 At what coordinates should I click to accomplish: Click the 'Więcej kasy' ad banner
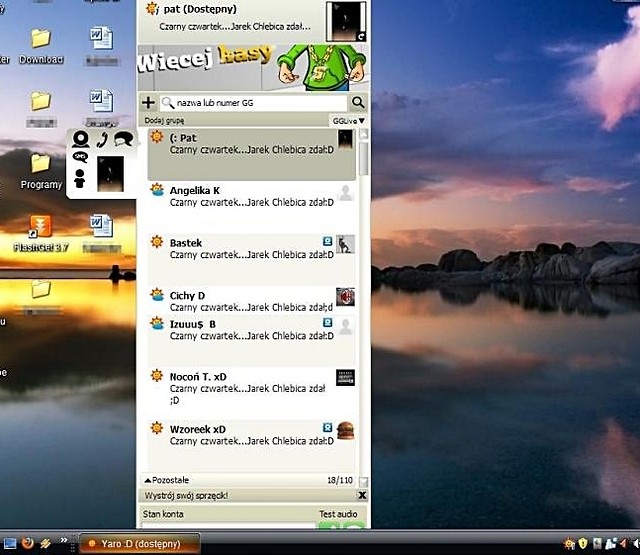(x=253, y=68)
